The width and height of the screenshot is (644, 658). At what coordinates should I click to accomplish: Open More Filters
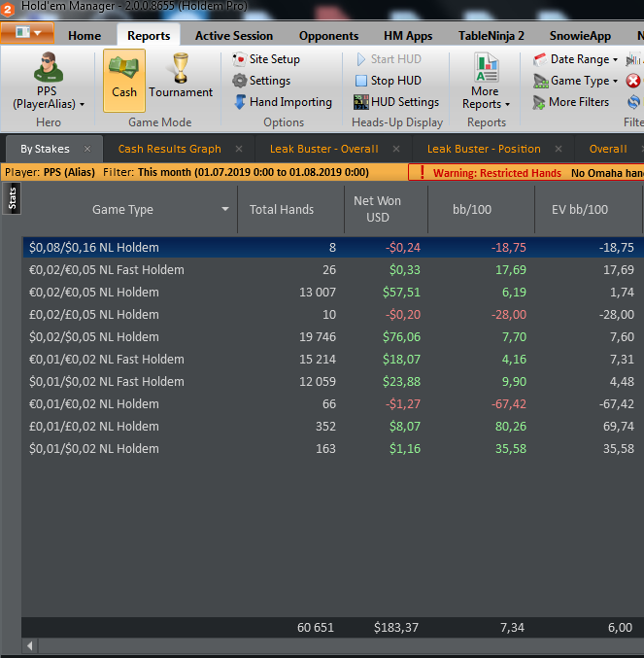571,102
